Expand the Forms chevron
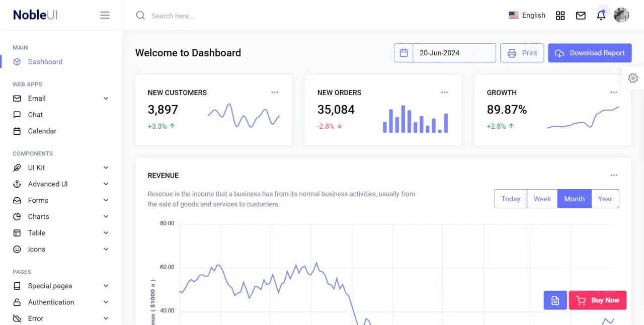Image resolution: width=644 pixels, height=325 pixels. pos(106,200)
